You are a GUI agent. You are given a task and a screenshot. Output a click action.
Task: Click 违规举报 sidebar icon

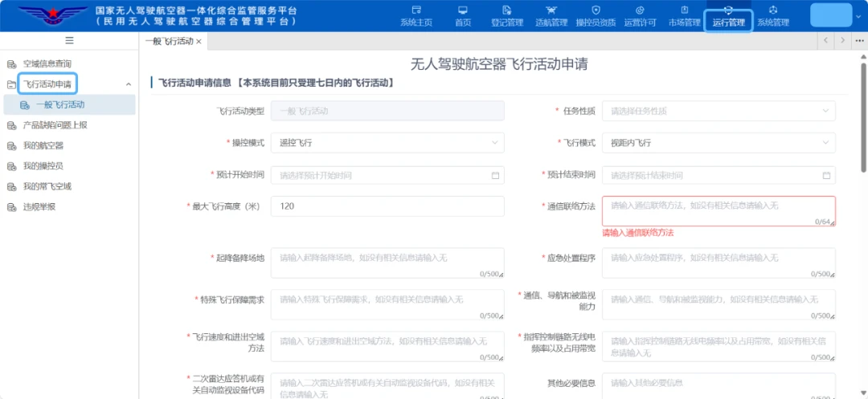[11, 207]
